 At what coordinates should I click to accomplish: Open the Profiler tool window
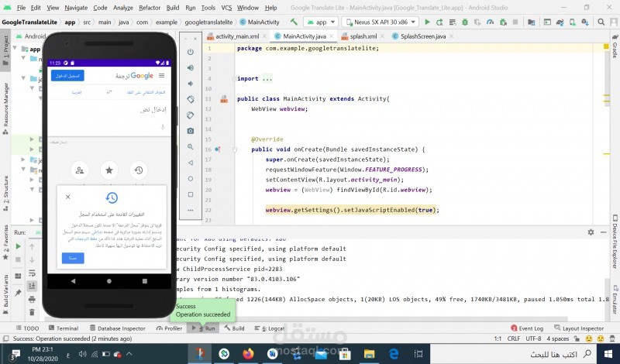coord(169,328)
